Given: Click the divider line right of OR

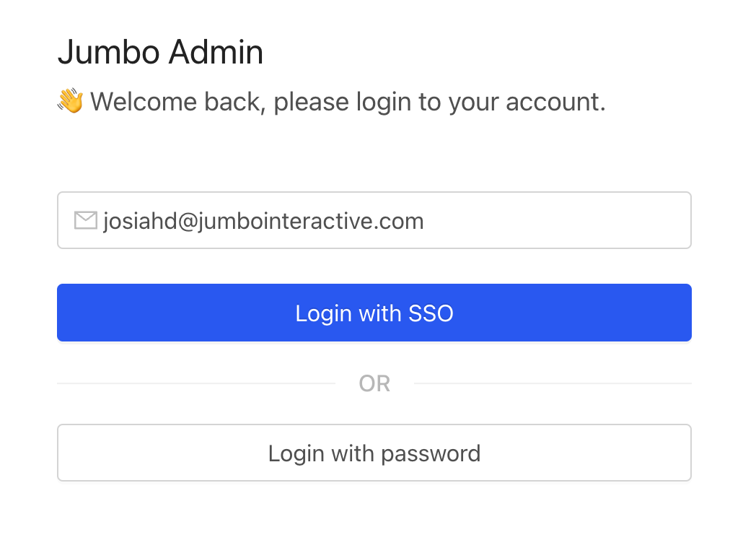Looking at the screenshot, I should 553,383.
